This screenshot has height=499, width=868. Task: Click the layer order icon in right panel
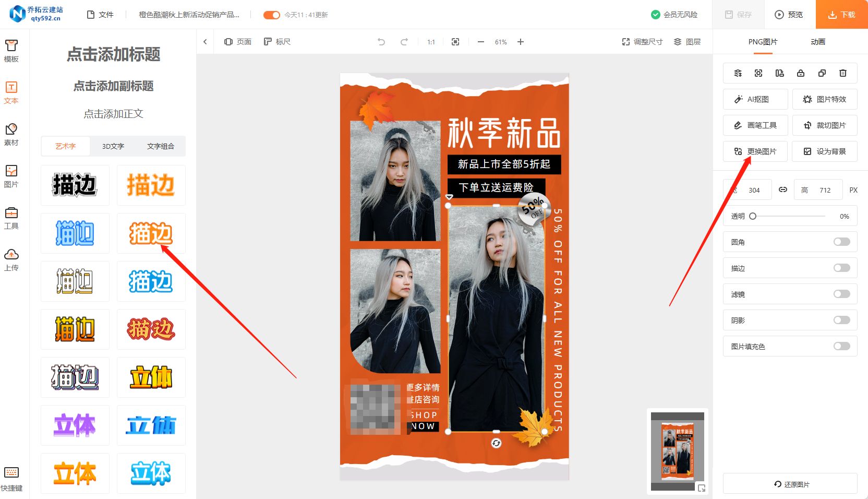pos(738,73)
